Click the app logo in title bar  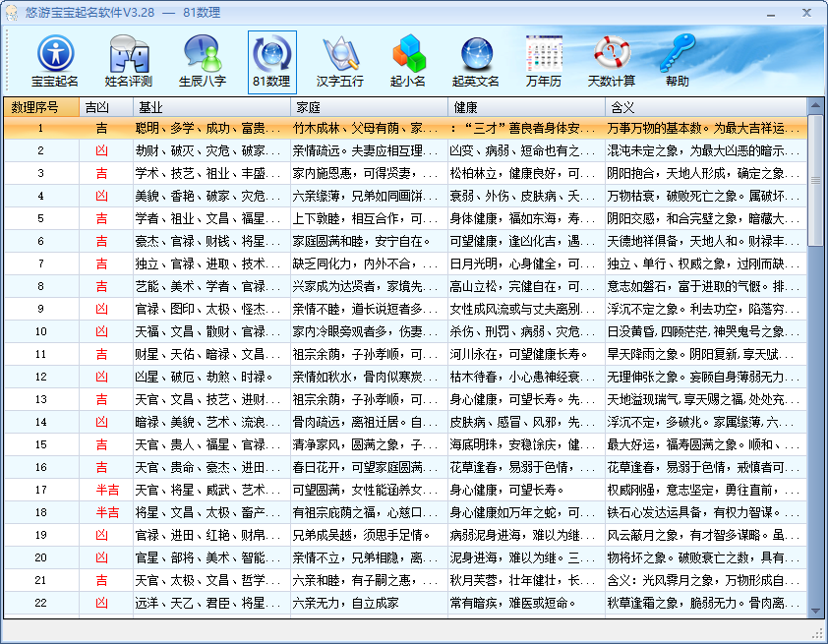click(11, 12)
